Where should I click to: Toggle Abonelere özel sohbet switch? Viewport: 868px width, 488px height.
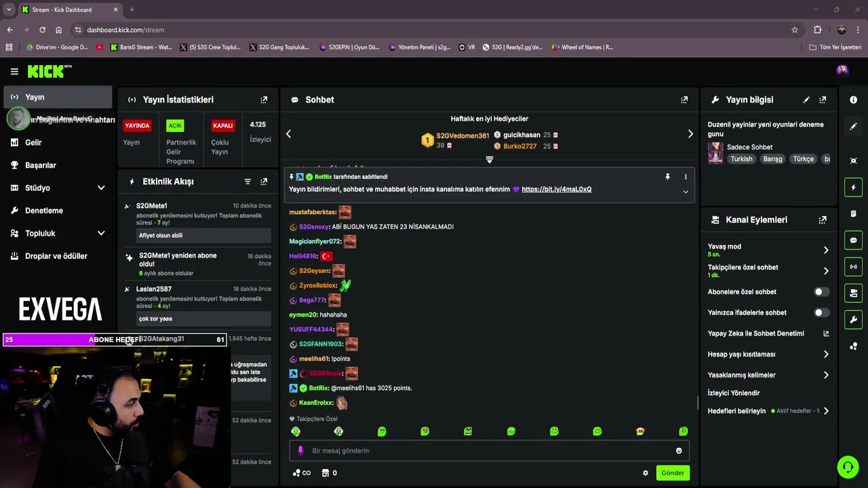pyautogui.click(x=821, y=292)
